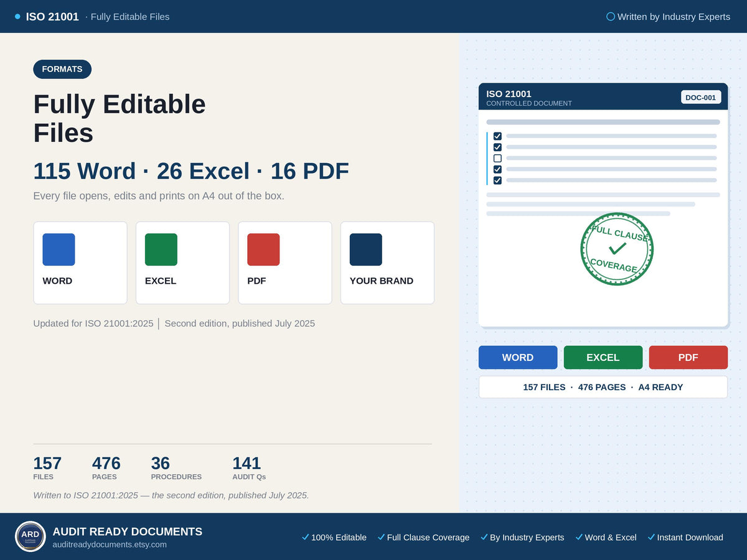Click ISO 21001 title in top bar

pos(52,17)
